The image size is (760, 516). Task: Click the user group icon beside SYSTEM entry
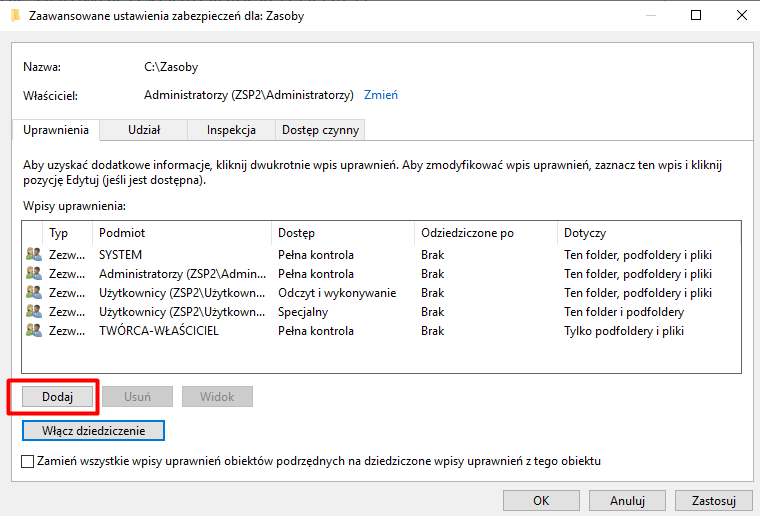(34, 255)
